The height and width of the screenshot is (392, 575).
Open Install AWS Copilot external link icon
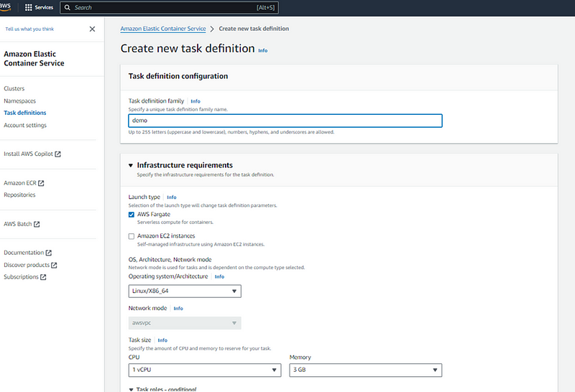point(57,154)
